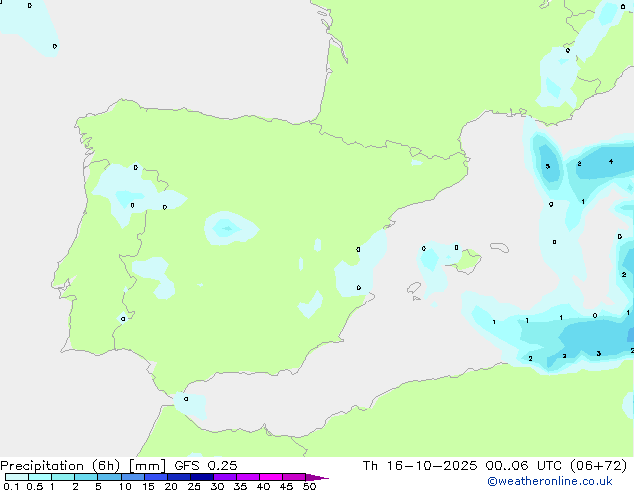Viewport: 634px width, 490px height.
Task: Click the 2–5 mm legend color swatch
Action: 86,477
